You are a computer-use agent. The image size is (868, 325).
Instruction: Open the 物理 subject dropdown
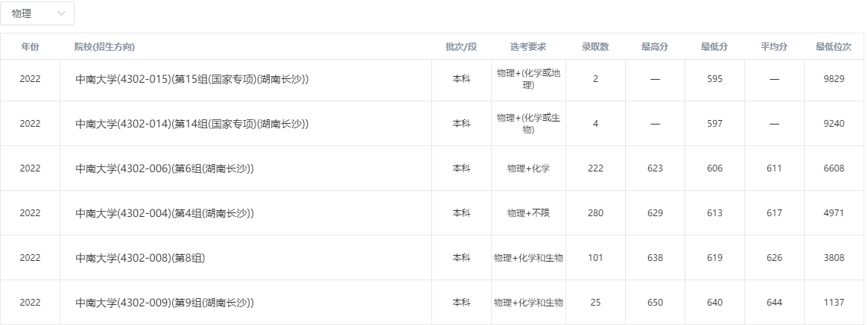(x=37, y=13)
